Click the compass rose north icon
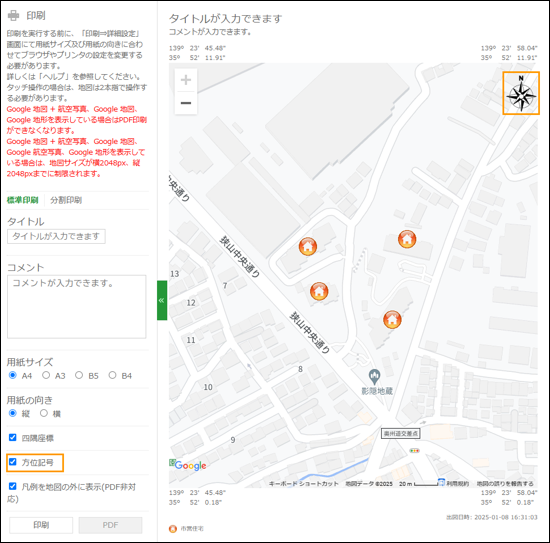 pos(521,93)
